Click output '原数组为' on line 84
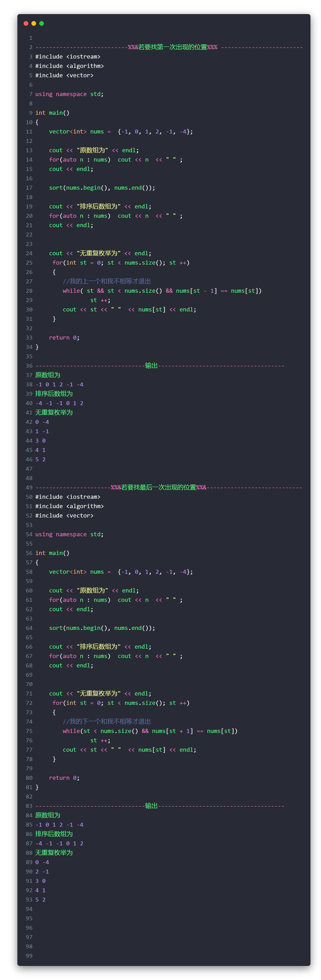This screenshot has height=980, width=321. pos(48,815)
